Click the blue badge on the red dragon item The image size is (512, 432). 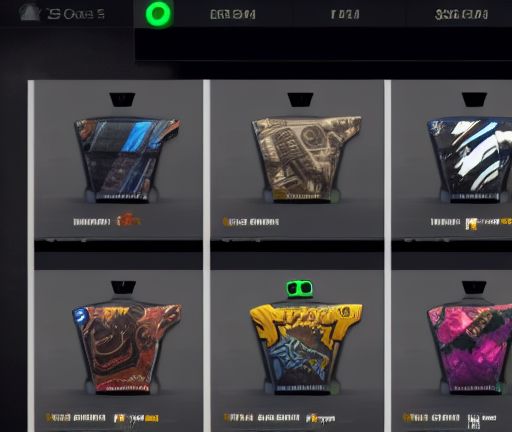(x=80, y=315)
